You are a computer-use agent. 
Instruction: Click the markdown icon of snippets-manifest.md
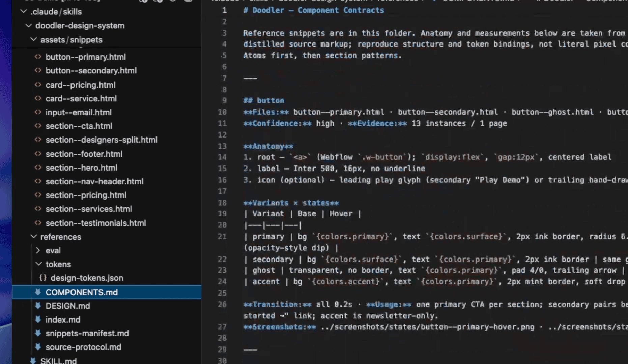(38, 333)
